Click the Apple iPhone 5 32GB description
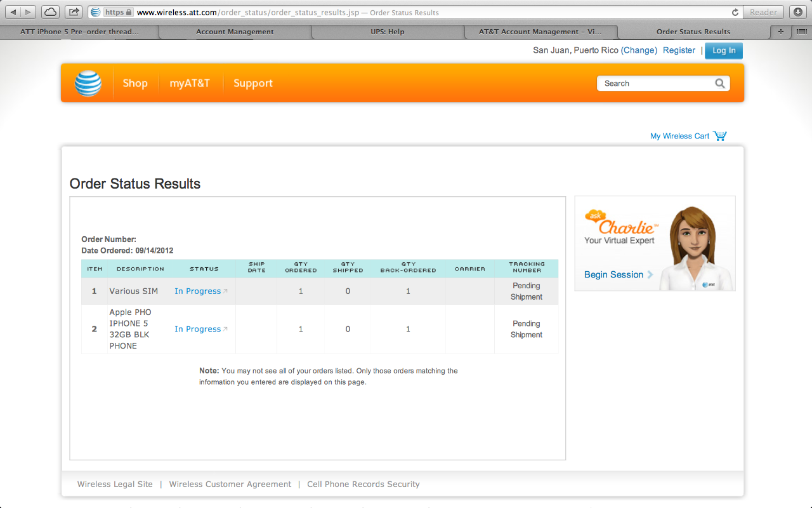Viewport: 812px width, 508px height. click(131, 329)
